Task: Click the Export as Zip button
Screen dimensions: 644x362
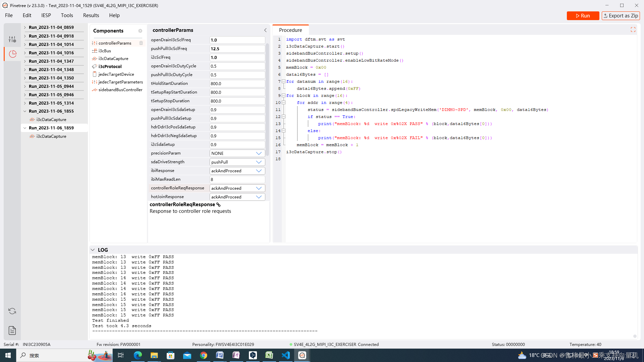Action: coord(621,16)
